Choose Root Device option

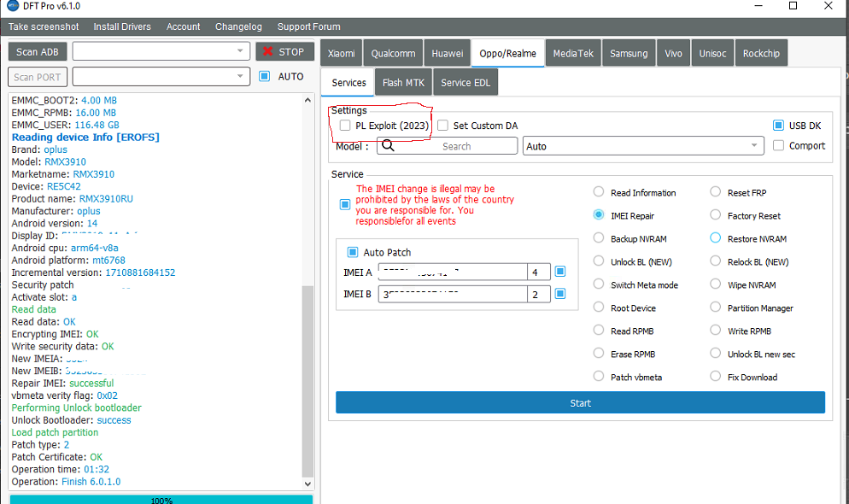coord(598,307)
